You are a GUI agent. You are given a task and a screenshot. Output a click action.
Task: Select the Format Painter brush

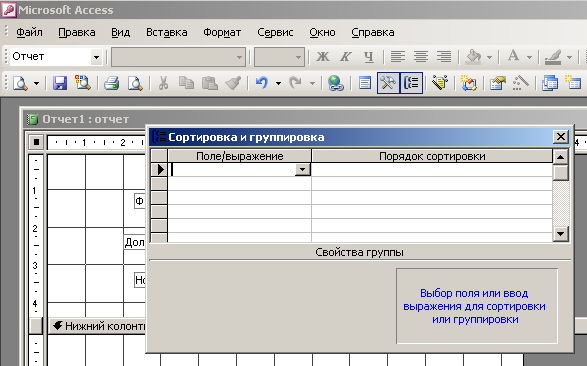tap(233, 83)
